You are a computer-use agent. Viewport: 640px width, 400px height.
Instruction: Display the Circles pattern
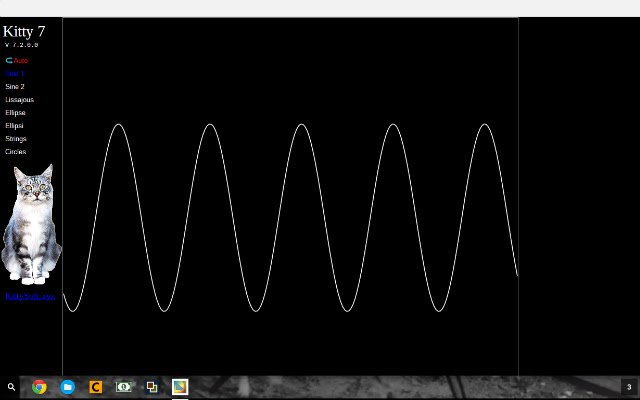pyautogui.click(x=16, y=151)
